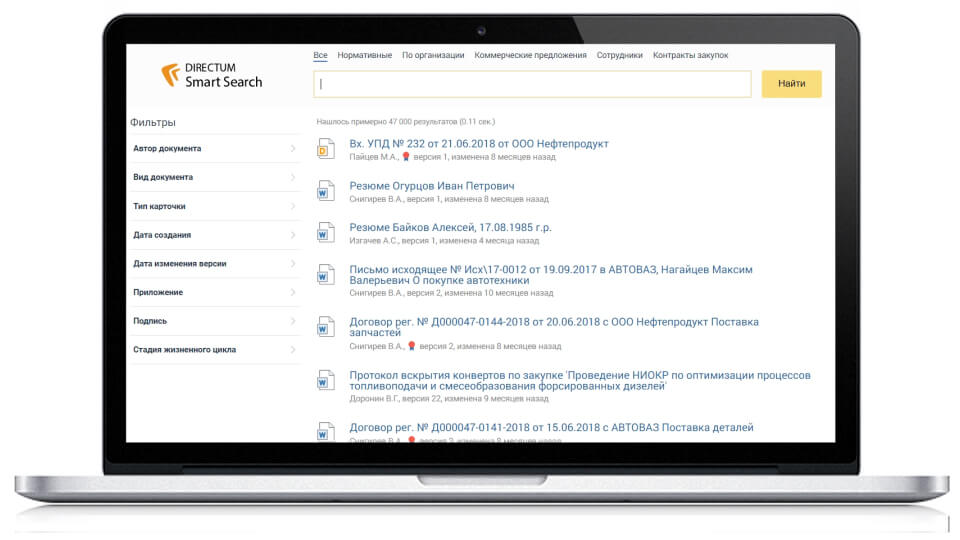
Task: Click the Найти search button
Action: (792, 84)
